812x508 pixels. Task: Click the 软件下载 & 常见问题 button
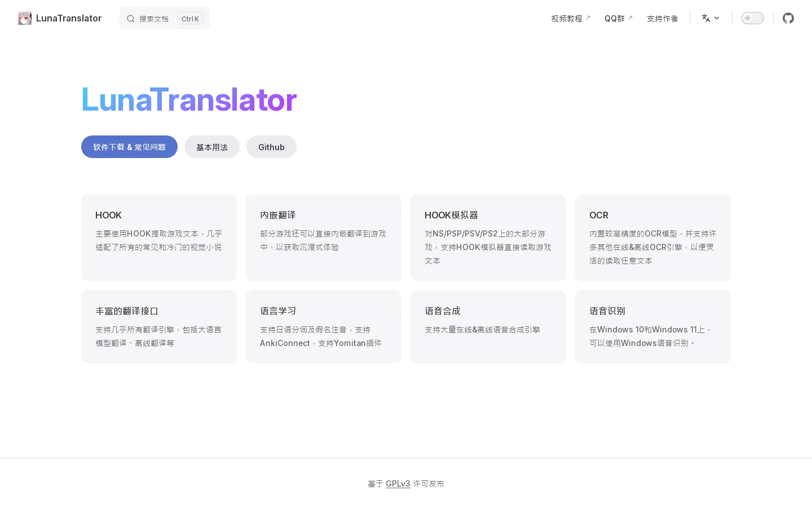[129, 147]
